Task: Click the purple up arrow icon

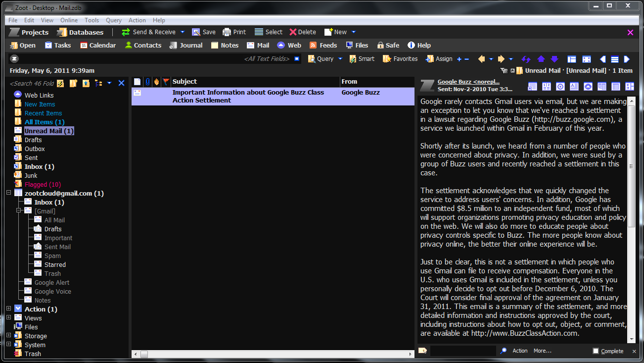Action: [x=541, y=59]
